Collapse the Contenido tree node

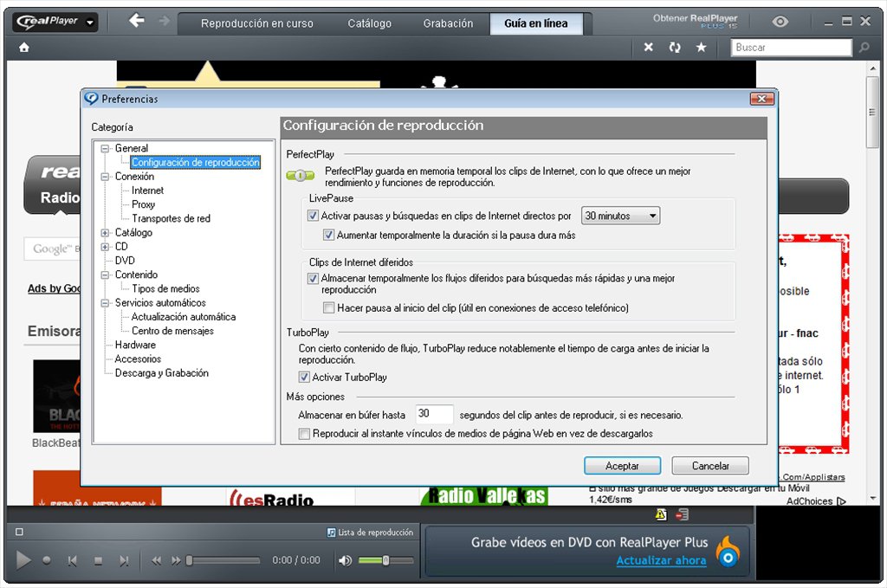(x=105, y=275)
